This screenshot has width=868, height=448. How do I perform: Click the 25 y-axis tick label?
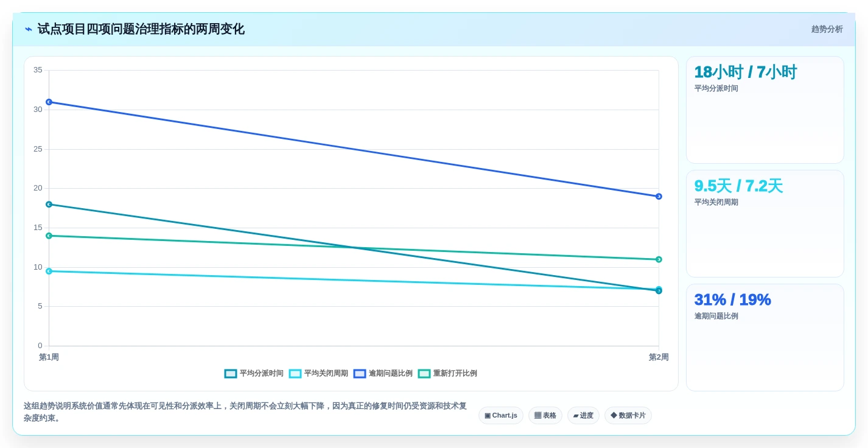point(38,149)
